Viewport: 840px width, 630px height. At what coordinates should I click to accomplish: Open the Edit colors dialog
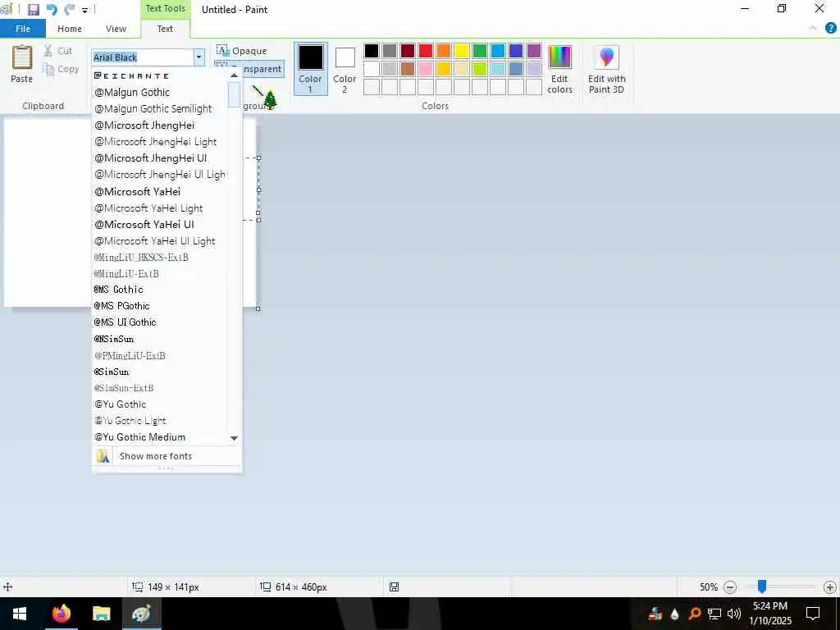[x=559, y=69]
